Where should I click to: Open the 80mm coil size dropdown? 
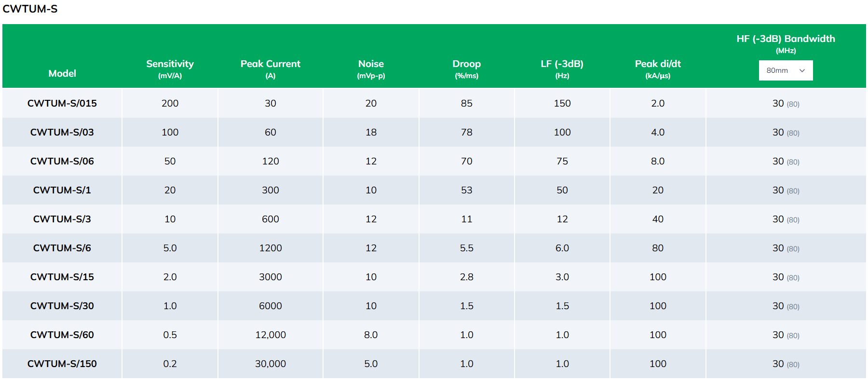[x=786, y=70]
